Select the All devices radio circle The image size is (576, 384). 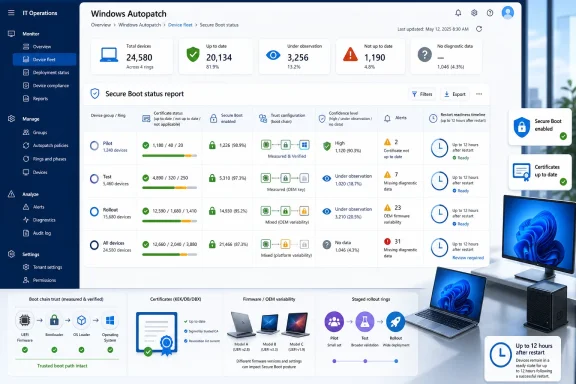[x=94, y=245]
